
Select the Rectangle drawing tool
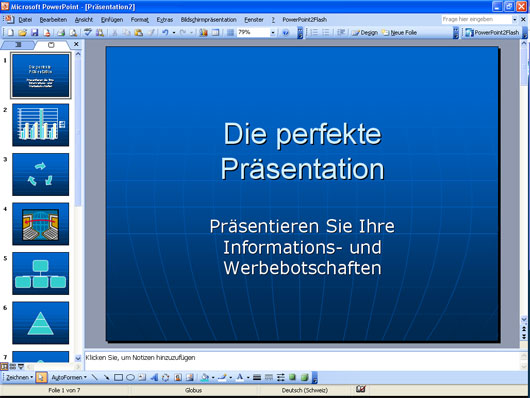pos(118,377)
